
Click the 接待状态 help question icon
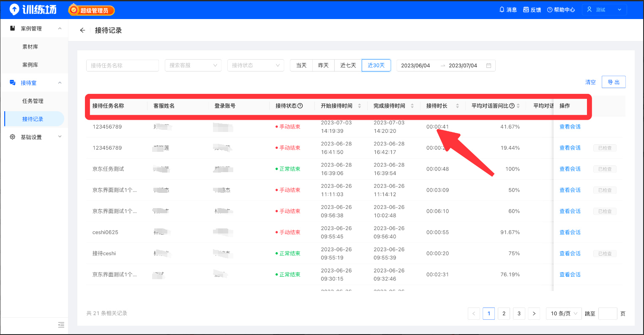click(x=300, y=106)
